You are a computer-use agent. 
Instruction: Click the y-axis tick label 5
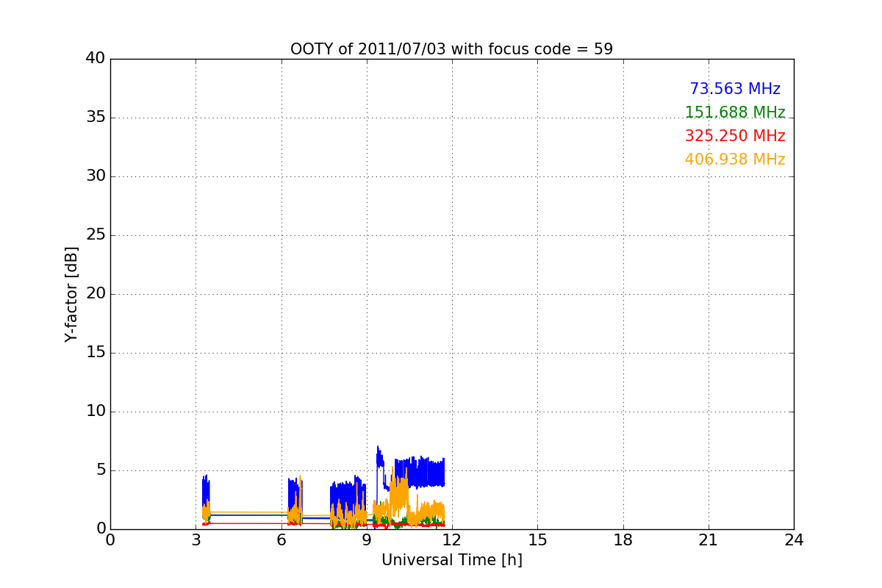tap(100, 470)
